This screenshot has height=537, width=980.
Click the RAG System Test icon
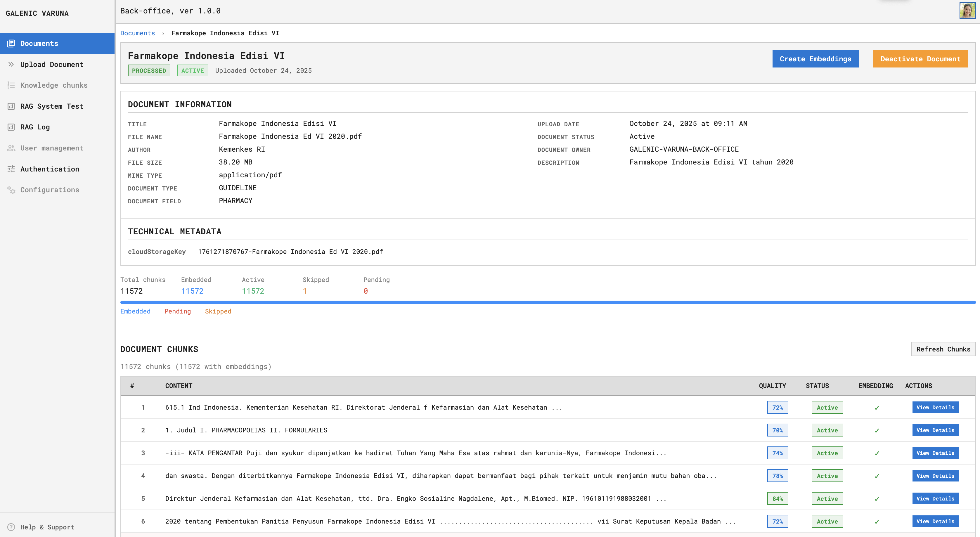coord(11,106)
